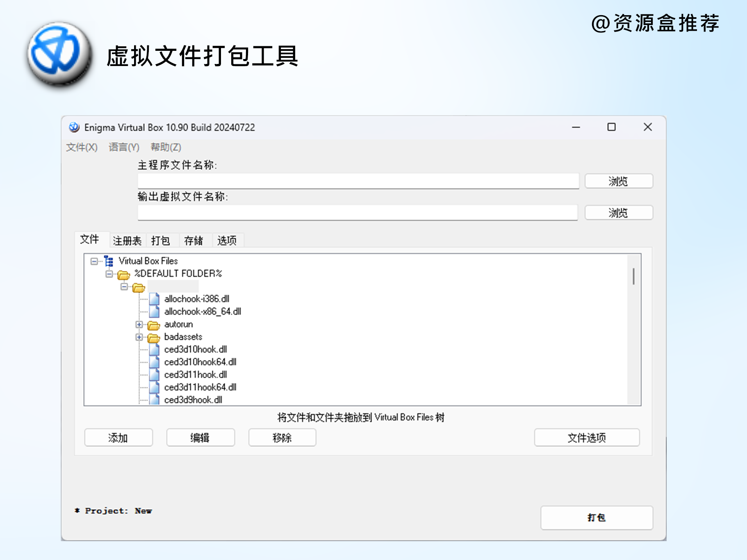Switch to the 选项 tab
Viewport: 747px width, 560px height.
227,241
